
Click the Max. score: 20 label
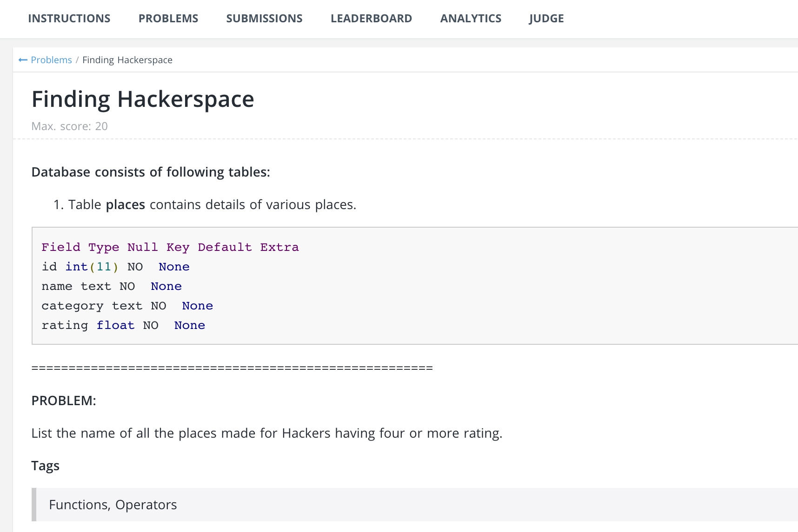click(x=69, y=126)
